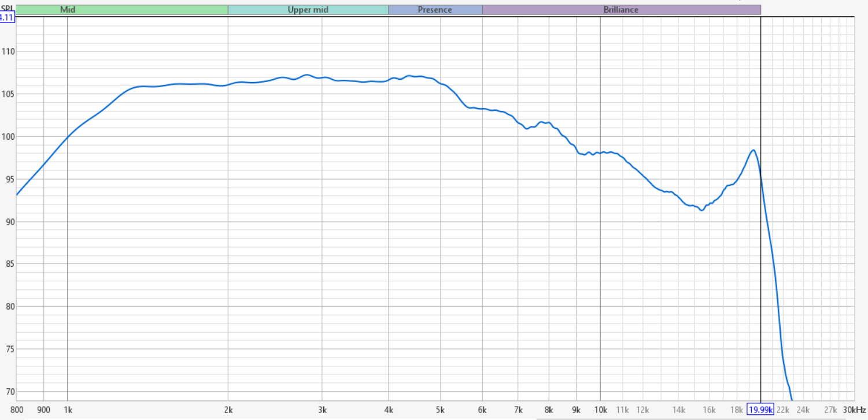The image size is (868, 420).
Task: Click the 2k frequency axis label
Action: pyautogui.click(x=228, y=410)
